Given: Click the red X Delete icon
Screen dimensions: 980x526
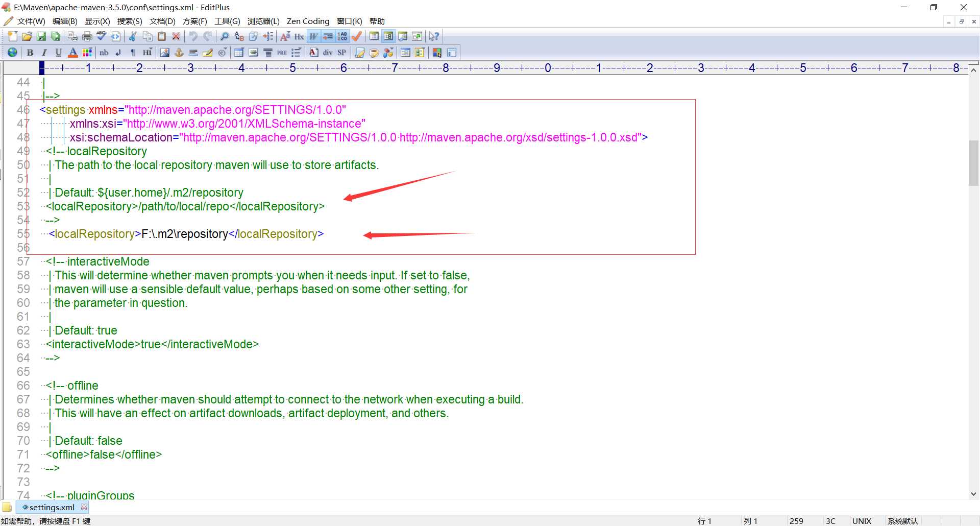Looking at the screenshot, I should [x=176, y=36].
